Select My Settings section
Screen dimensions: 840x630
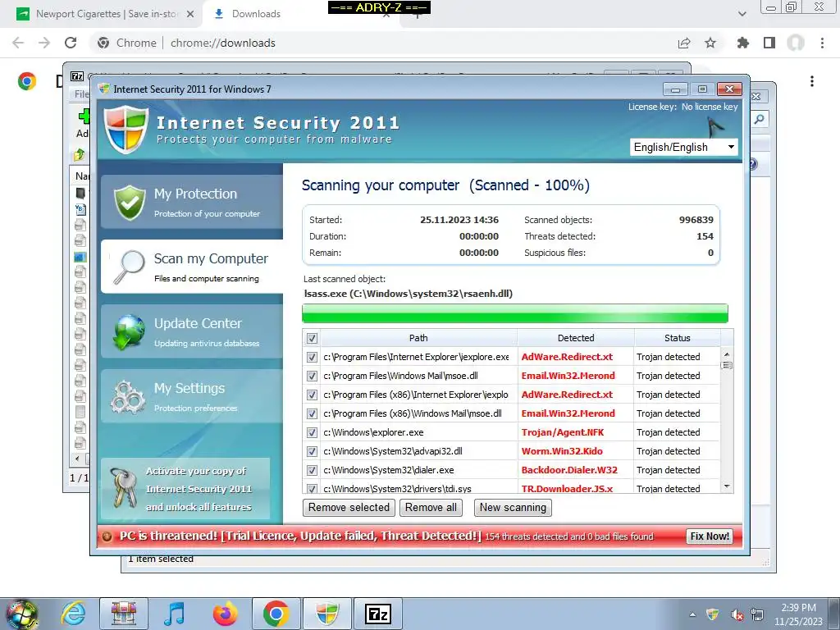(x=192, y=396)
